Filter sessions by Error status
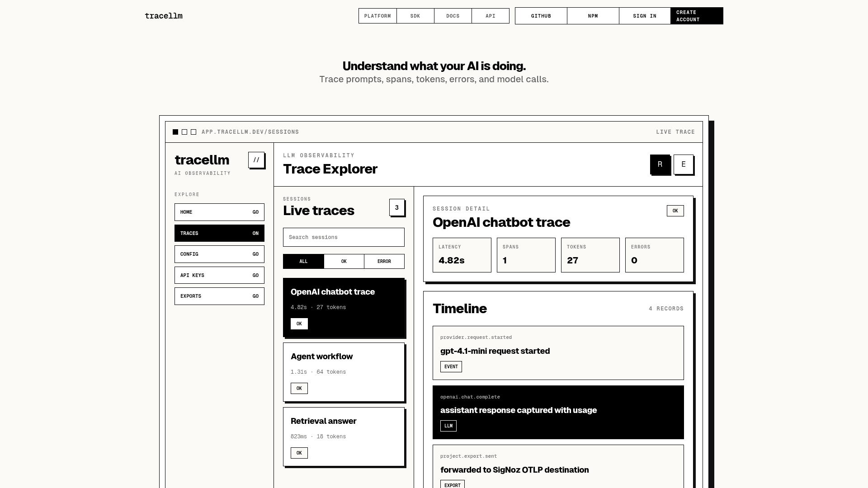The width and height of the screenshot is (868, 488). click(384, 261)
